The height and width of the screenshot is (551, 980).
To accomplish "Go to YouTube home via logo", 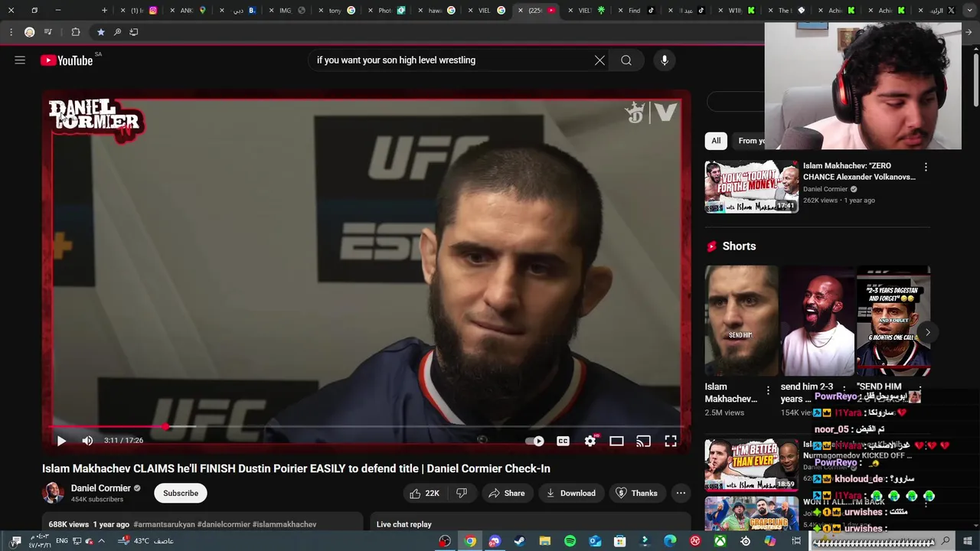I will click(x=67, y=60).
